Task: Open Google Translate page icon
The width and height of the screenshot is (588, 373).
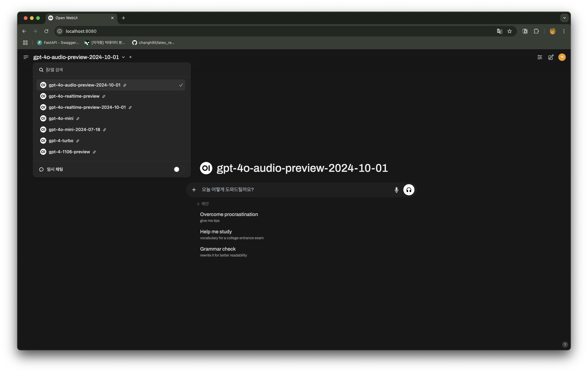Action: click(x=499, y=31)
